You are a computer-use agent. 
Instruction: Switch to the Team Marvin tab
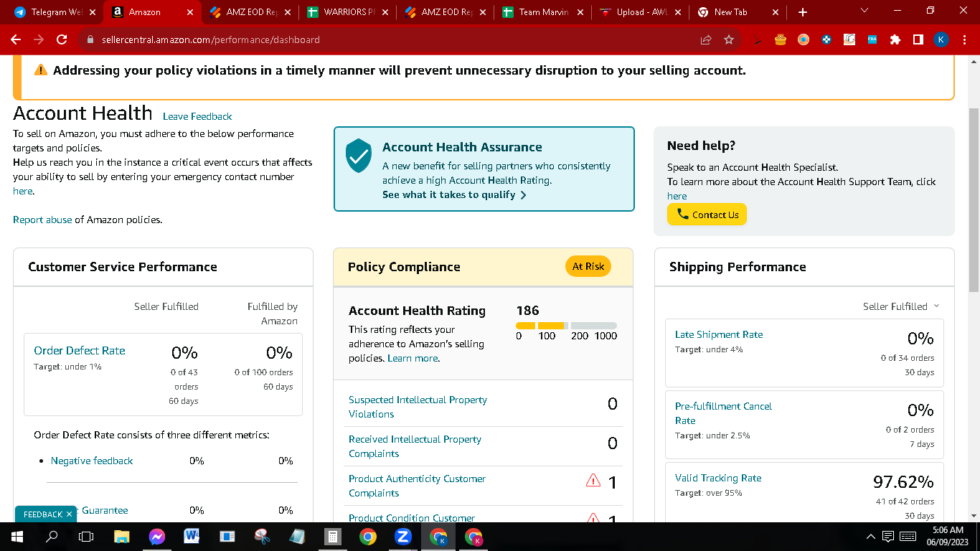pyautogui.click(x=542, y=12)
